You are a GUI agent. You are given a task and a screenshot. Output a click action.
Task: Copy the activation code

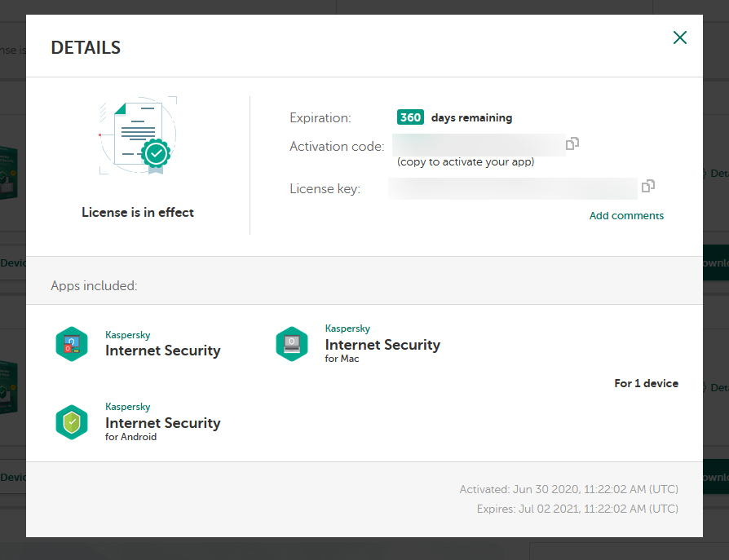(572, 143)
